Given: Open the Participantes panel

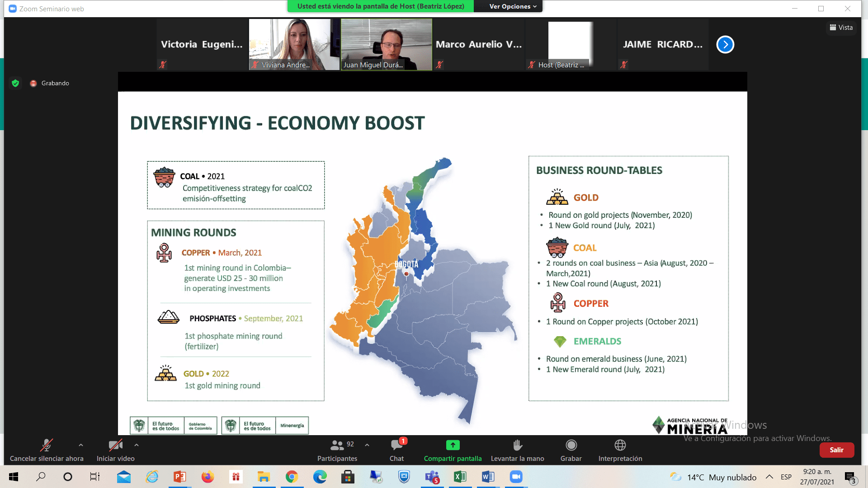Looking at the screenshot, I should point(337,450).
